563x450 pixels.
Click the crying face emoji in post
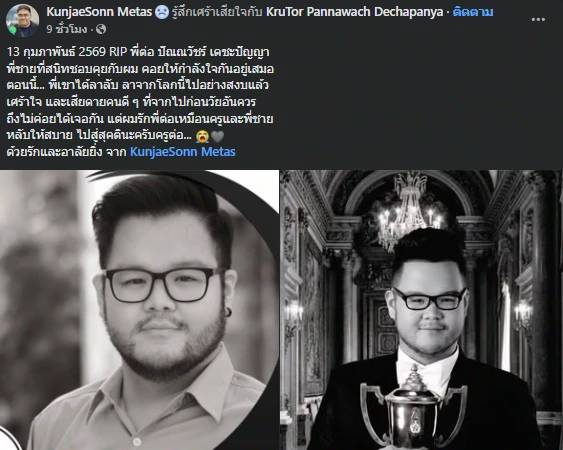click(202, 136)
